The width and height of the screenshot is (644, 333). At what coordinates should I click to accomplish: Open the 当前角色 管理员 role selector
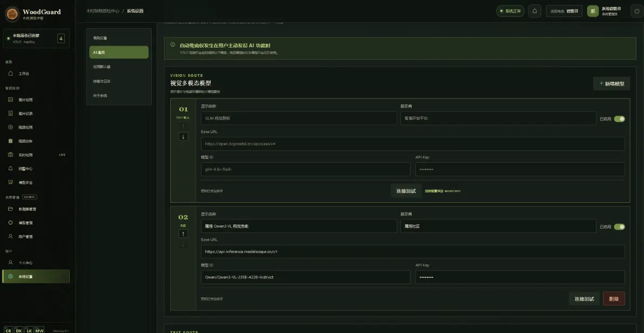click(564, 11)
